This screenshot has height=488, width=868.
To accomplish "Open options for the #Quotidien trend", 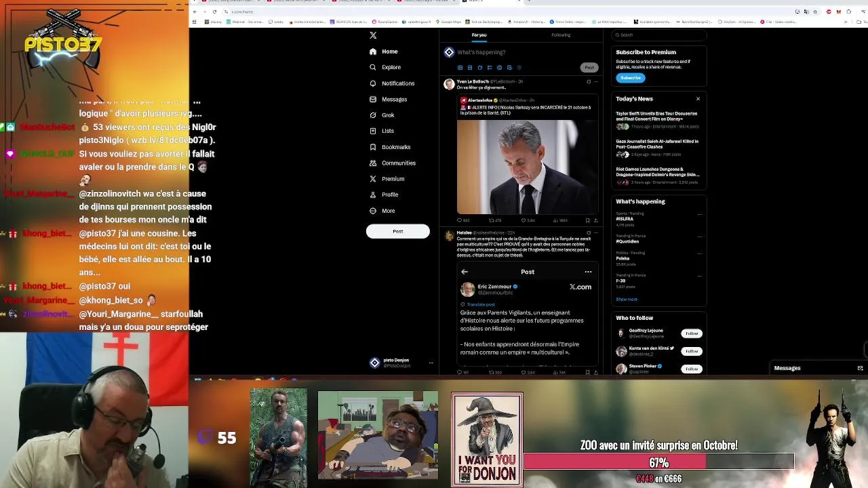I will pos(699,237).
